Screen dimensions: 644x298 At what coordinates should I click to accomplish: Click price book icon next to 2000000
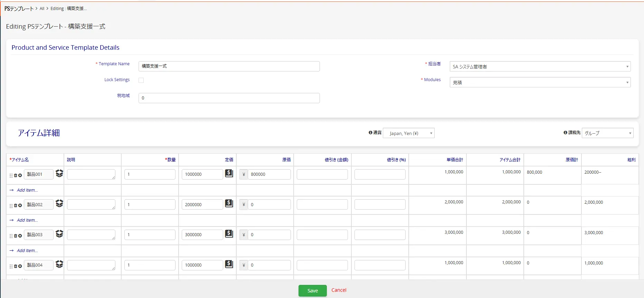click(229, 203)
